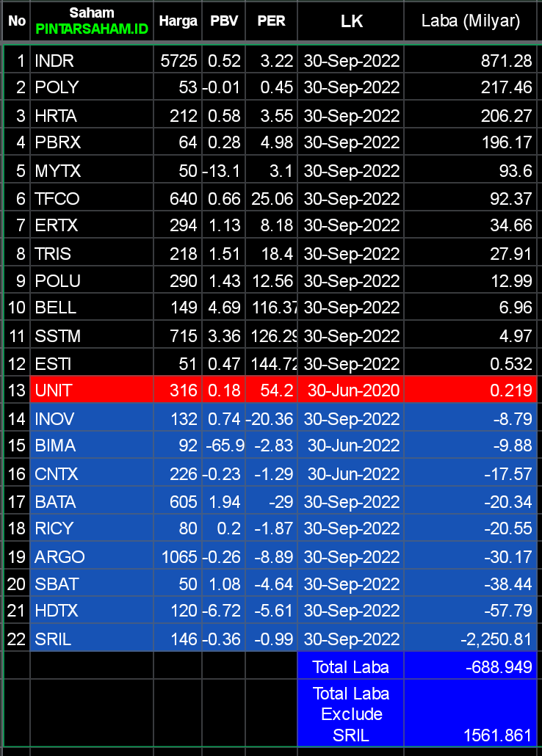The image size is (542, 756).
Task: Select the No column header
Action: pos(16,21)
